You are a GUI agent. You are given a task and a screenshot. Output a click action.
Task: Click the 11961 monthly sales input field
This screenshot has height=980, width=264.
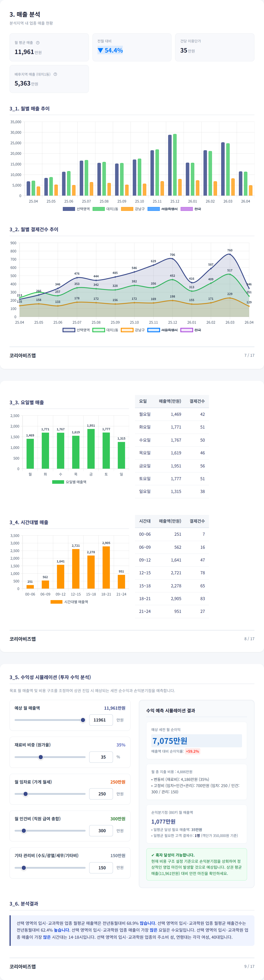pos(101,720)
